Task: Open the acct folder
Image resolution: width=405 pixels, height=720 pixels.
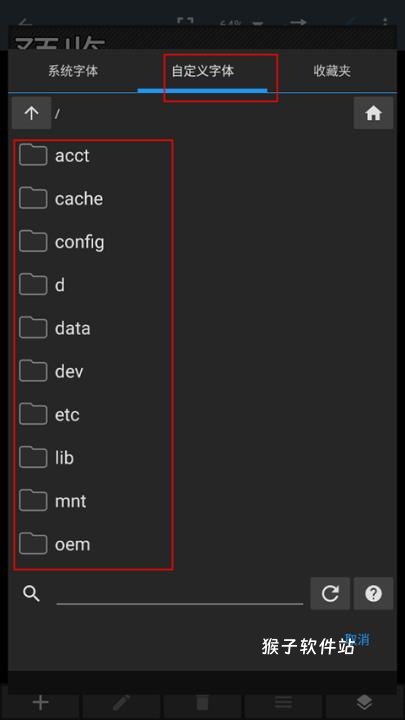Action: [x=93, y=155]
